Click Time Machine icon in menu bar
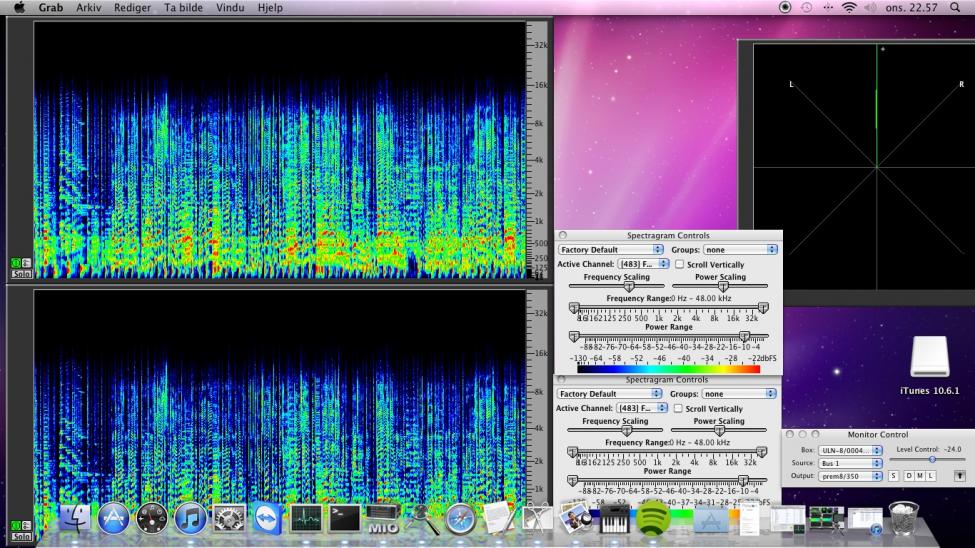The width and height of the screenshot is (975, 548). [x=806, y=7]
